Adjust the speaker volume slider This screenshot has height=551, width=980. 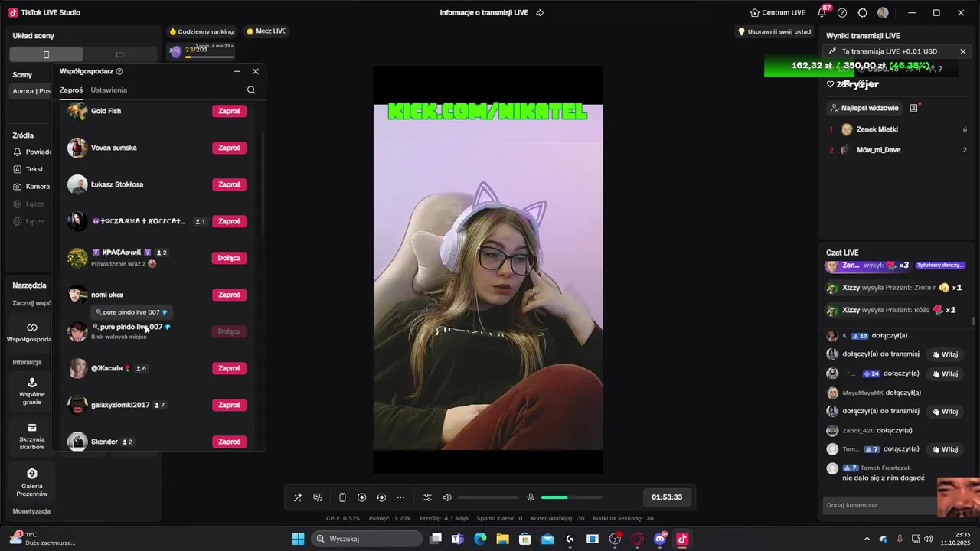click(488, 497)
